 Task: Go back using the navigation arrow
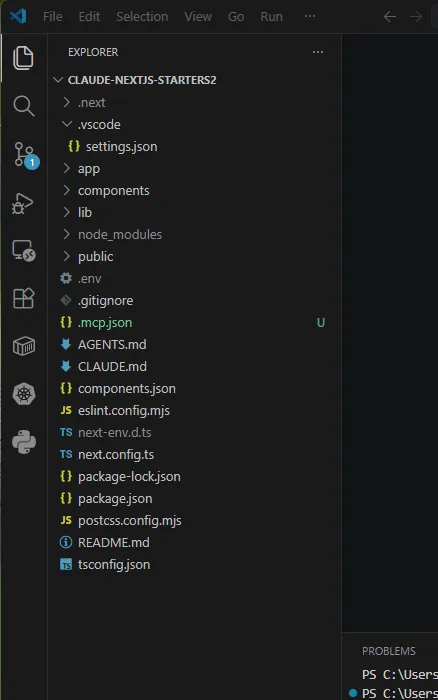(x=390, y=17)
